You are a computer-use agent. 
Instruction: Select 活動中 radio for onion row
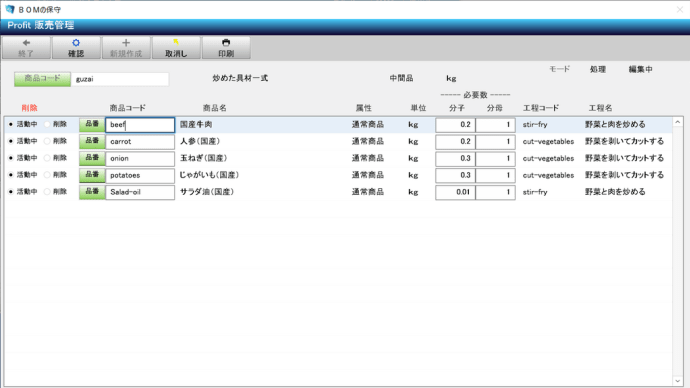click(11, 158)
